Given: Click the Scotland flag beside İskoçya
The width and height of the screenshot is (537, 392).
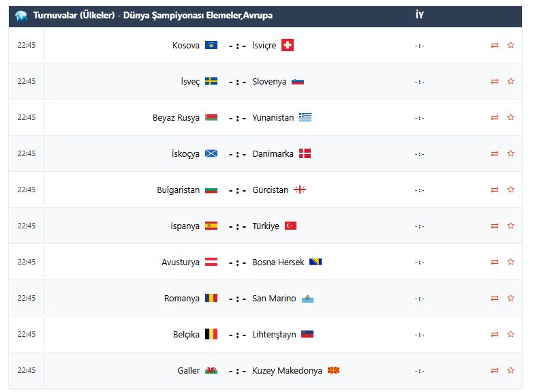Looking at the screenshot, I should pos(211,154).
